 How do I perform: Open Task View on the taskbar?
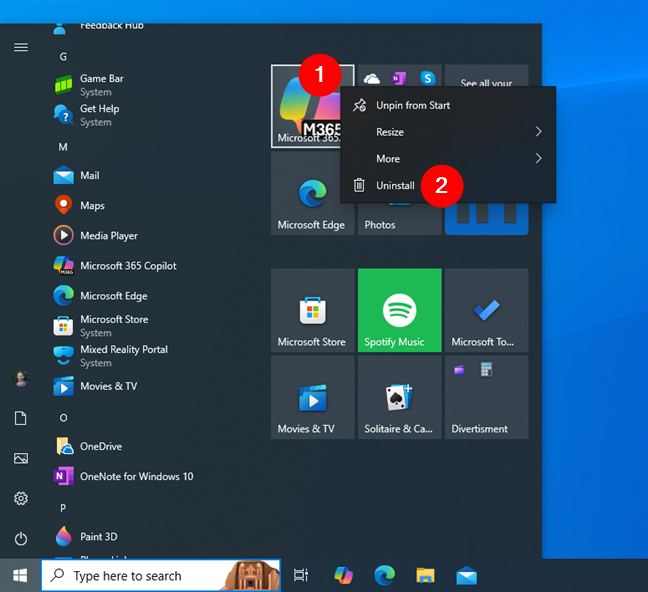(x=301, y=575)
